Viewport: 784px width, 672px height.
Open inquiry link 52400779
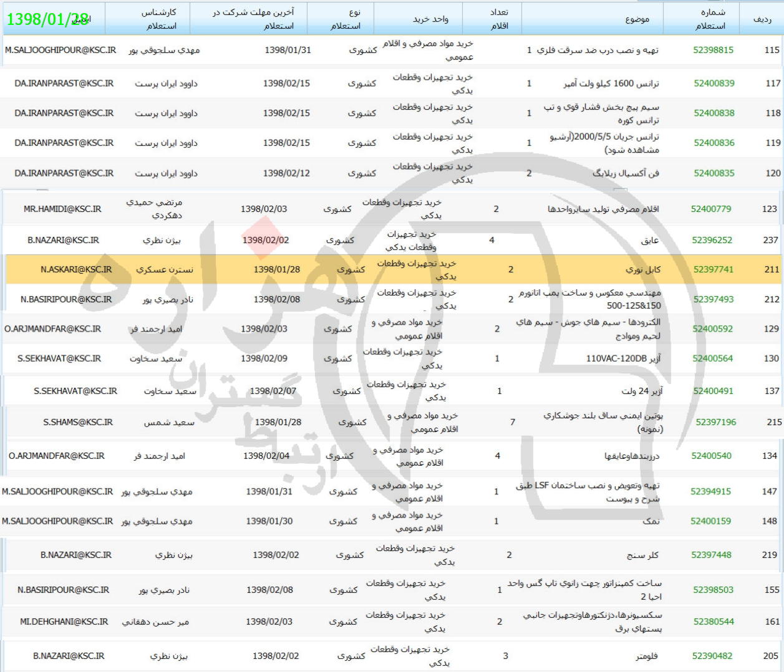pos(711,209)
